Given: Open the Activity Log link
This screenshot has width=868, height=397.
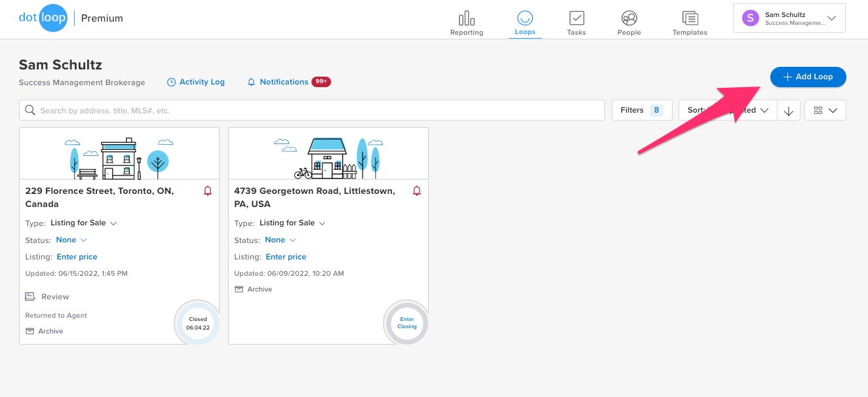Looking at the screenshot, I should (196, 83).
